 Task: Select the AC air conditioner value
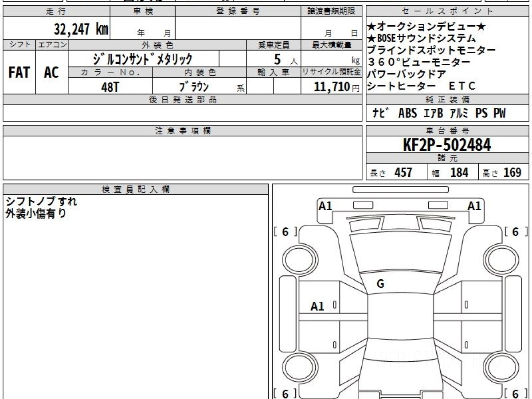pyautogui.click(x=51, y=73)
